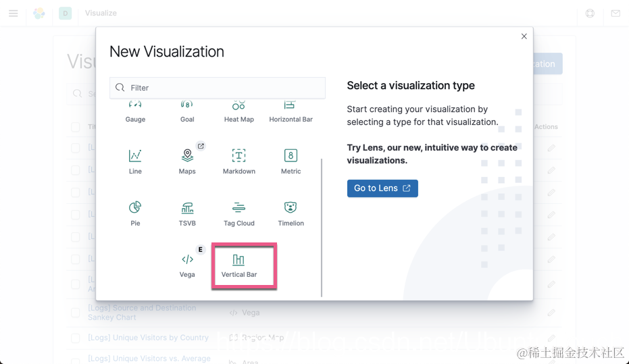Open the hamburger navigation menu

14,14
